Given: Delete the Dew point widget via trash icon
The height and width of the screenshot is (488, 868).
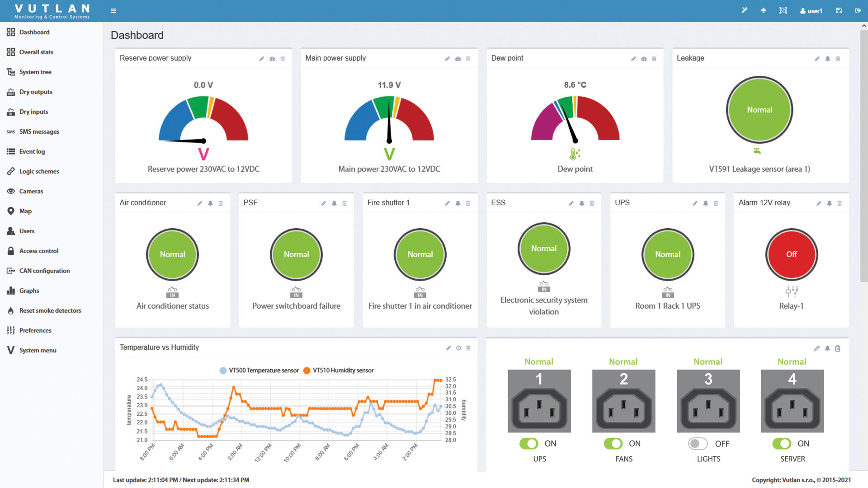Looking at the screenshot, I should coord(654,58).
